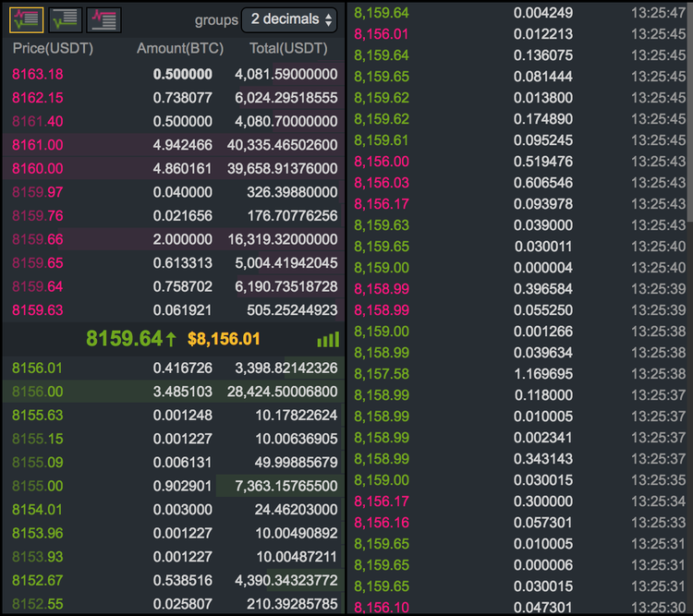This screenshot has width=693, height=616.
Task: Click the green signal strength bars icon
Action: click(x=328, y=339)
